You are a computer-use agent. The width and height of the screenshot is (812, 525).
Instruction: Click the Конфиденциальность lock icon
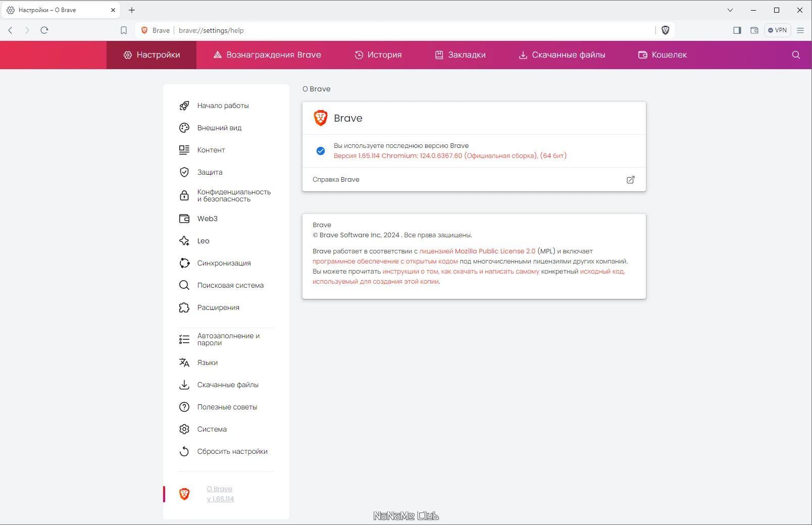184,195
